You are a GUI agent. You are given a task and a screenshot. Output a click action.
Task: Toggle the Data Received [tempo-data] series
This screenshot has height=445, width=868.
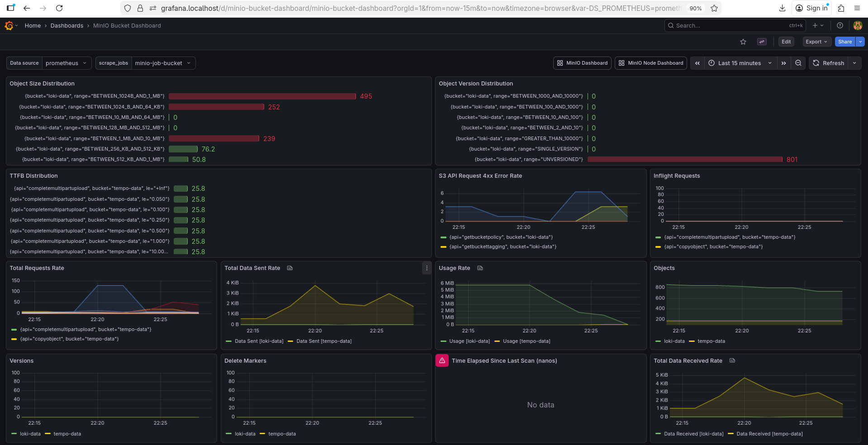tap(770, 434)
